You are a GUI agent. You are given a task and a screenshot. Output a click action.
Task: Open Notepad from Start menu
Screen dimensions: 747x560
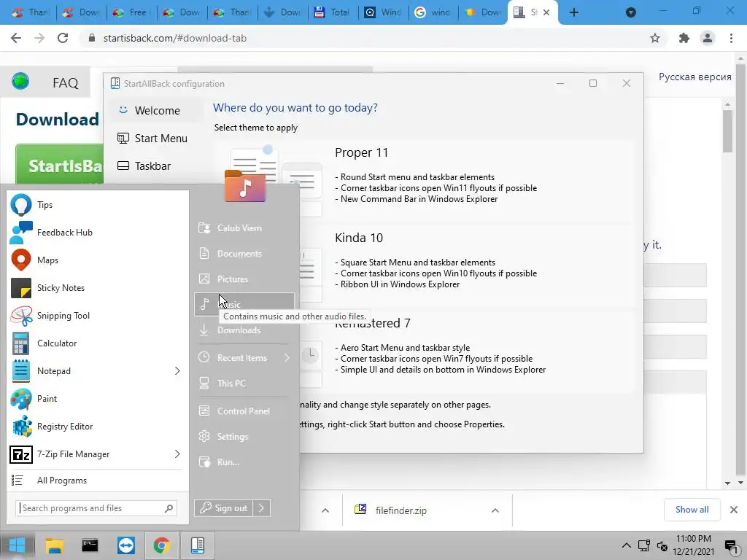tap(88, 371)
